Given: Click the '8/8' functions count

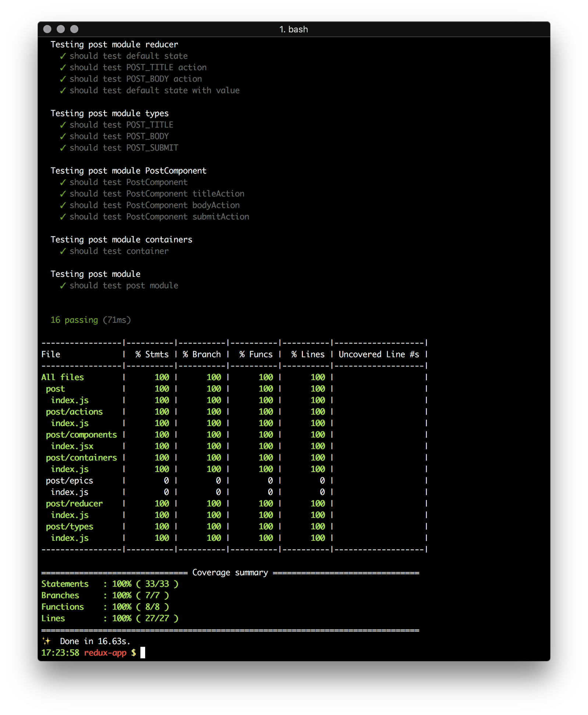Looking at the screenshot, I should click(x=152, y=607).
